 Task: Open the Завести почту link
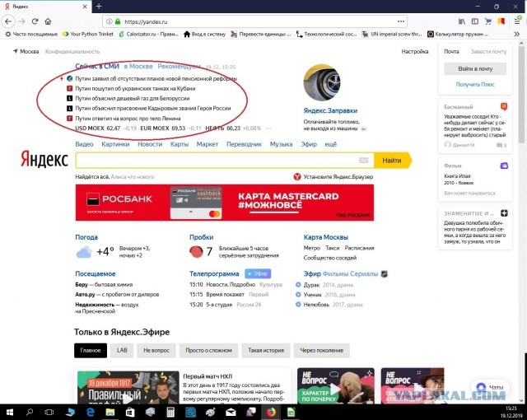point(488,51)
